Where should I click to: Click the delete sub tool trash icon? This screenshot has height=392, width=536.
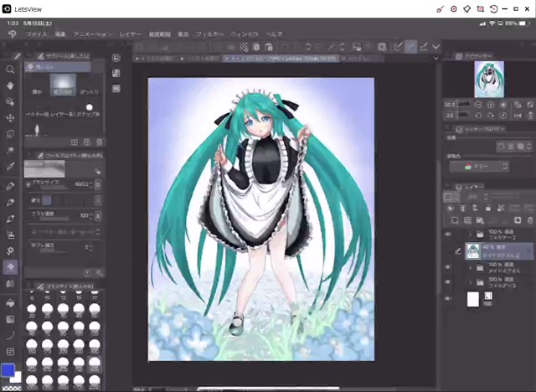pos(99,142)
